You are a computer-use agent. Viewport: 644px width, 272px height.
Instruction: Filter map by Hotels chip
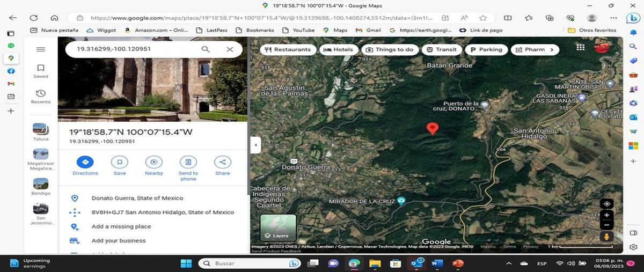tap(340, 49)
